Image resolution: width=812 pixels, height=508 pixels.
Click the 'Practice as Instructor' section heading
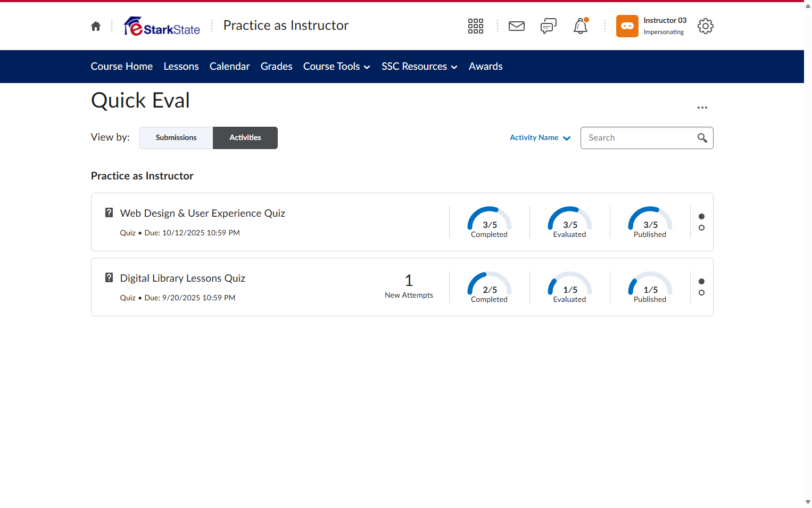(x=142, y=176)
